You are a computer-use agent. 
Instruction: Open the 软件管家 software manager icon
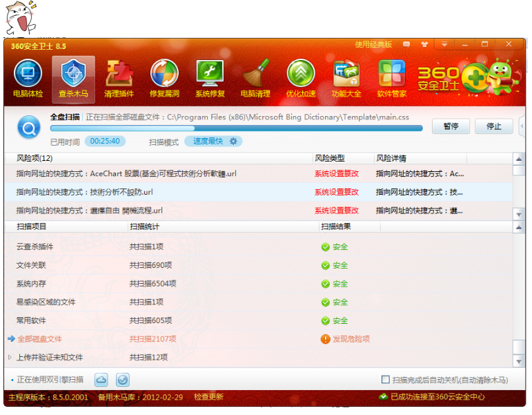point(391,79)
